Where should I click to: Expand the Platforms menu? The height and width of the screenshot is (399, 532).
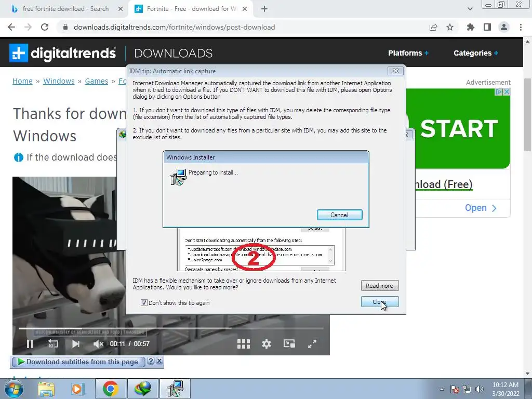(408, 53)
